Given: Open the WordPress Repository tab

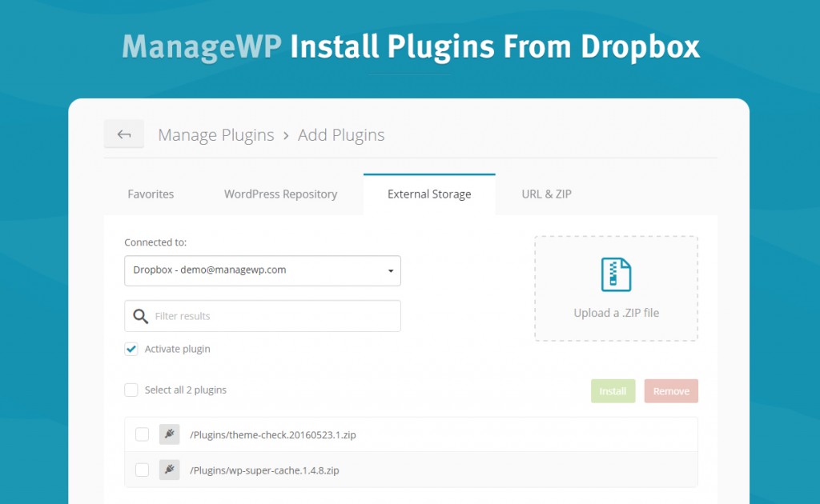Looking at the screenshot, I should click(x=280, y=194).
